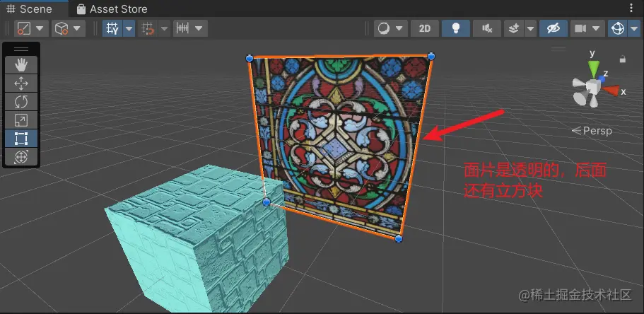The image size is (644, 314).
Task: Toggle grid visibility on Y axis
Action: 112,28
